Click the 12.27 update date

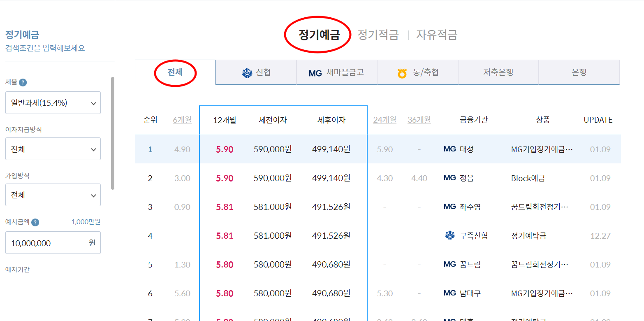(600, 236)
